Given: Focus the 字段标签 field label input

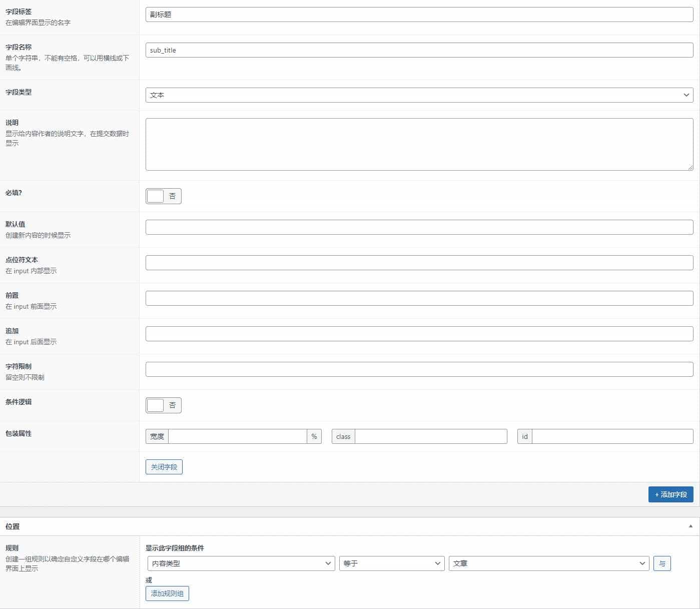Looking at the screenshot, I should point(419,15).
